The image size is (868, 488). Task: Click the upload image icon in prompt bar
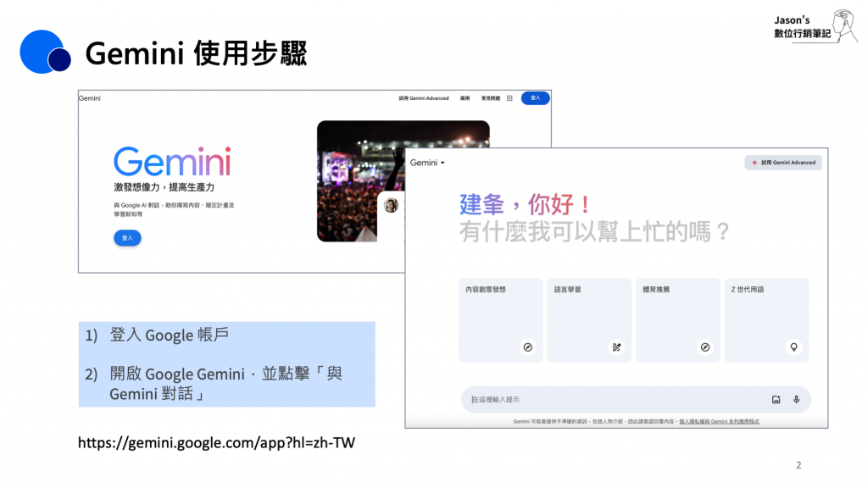point(776,400)
